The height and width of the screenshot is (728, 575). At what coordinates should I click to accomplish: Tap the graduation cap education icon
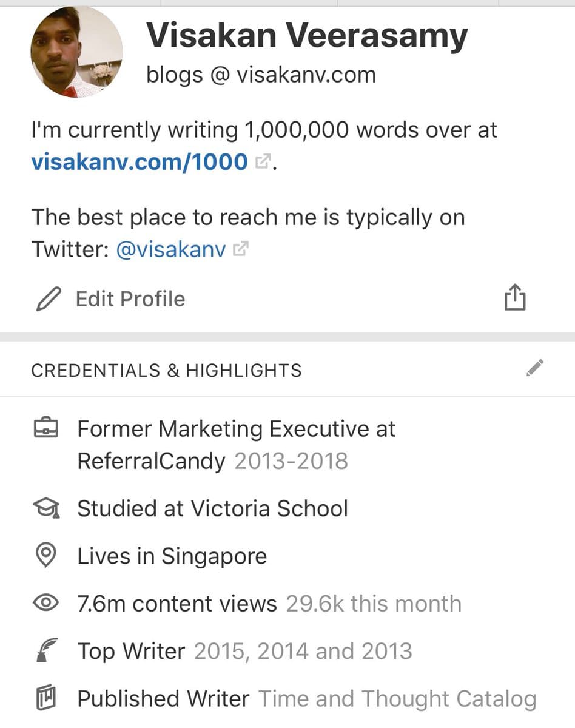(x=45, y=508)
